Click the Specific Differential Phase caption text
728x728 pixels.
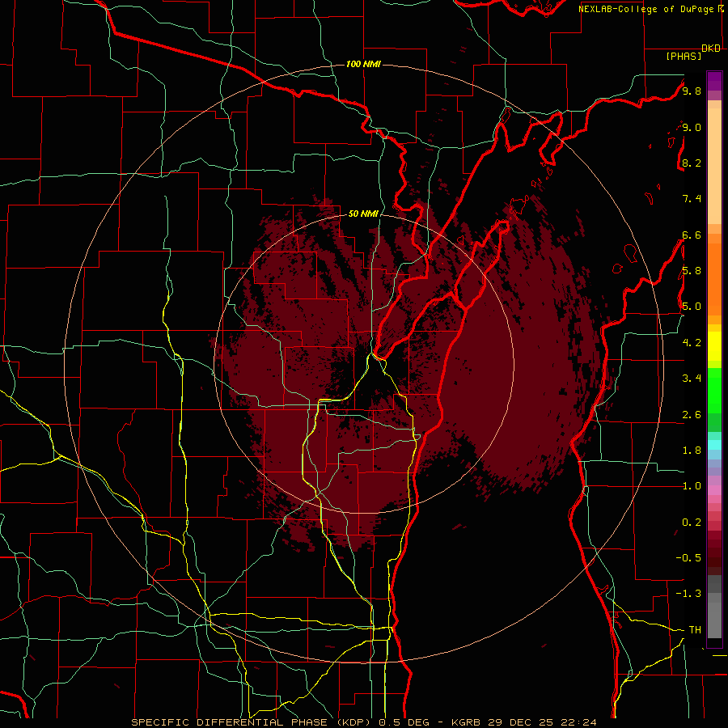tap(364, 722)
